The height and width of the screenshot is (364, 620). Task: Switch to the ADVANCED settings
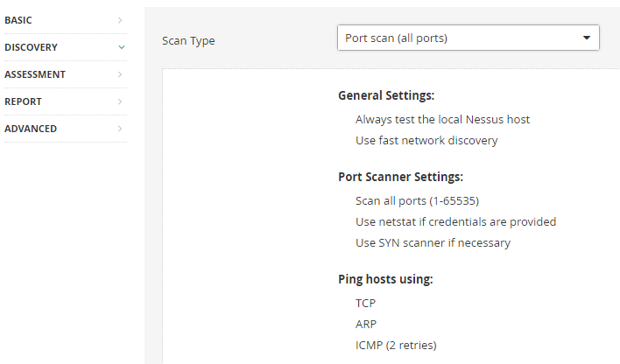click(31, 129)
